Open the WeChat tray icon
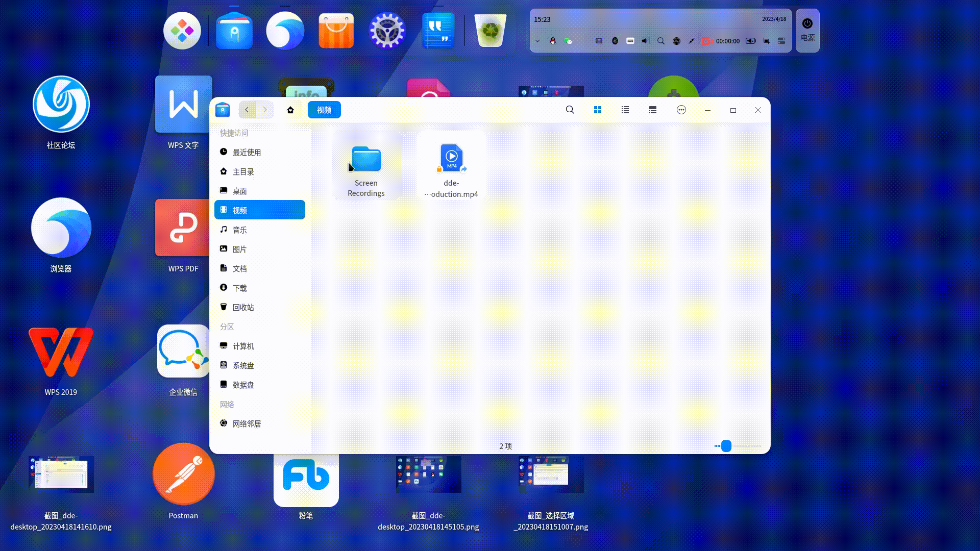Screen dimensions: 980x551 click(x=568, y=41)
